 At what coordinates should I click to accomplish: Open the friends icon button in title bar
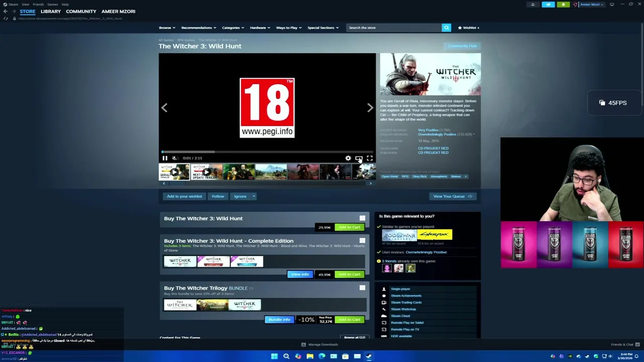[533, 5]
